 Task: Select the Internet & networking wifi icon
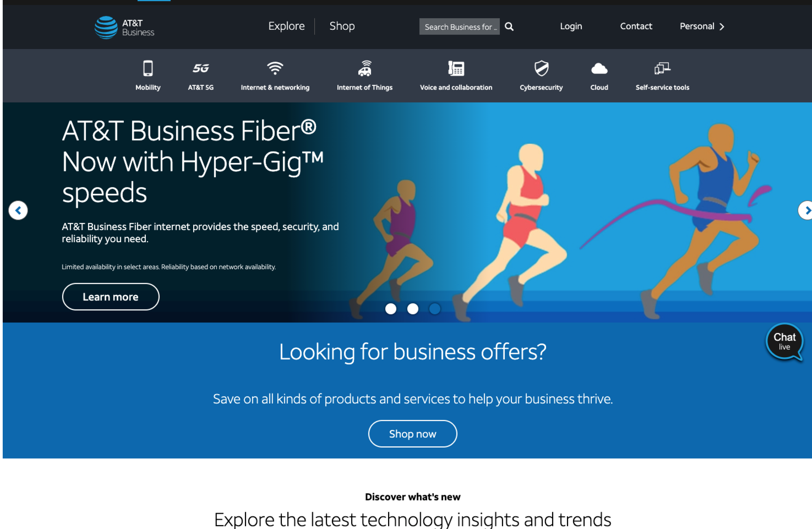coord(275,68)
